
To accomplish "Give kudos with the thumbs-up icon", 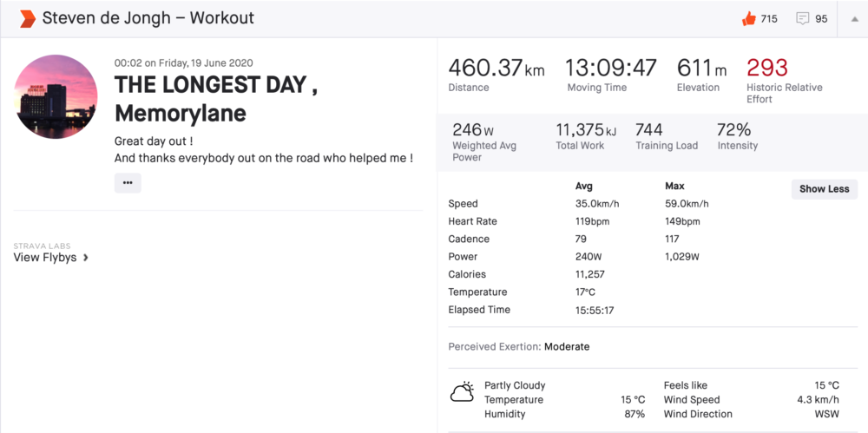I will pyautogui.click(x=749, y=18).
